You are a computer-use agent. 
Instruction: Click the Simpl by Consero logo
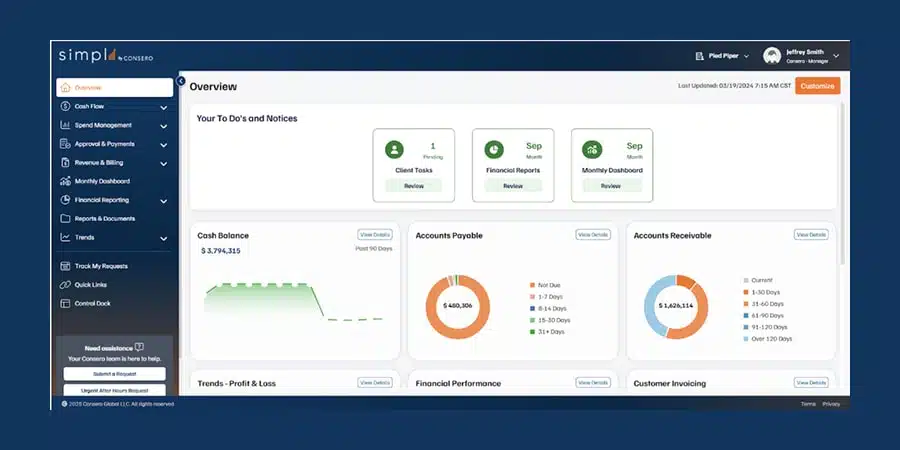[x=106, y=56]
